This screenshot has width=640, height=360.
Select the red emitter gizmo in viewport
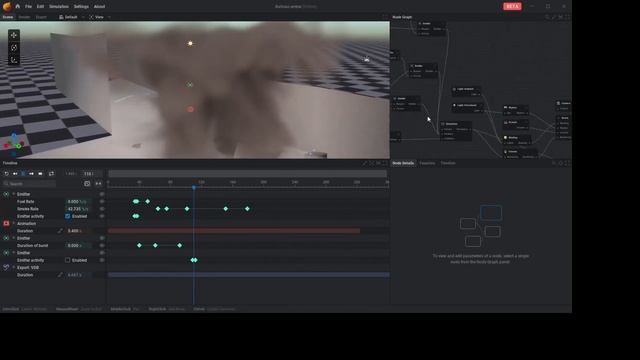191,109
